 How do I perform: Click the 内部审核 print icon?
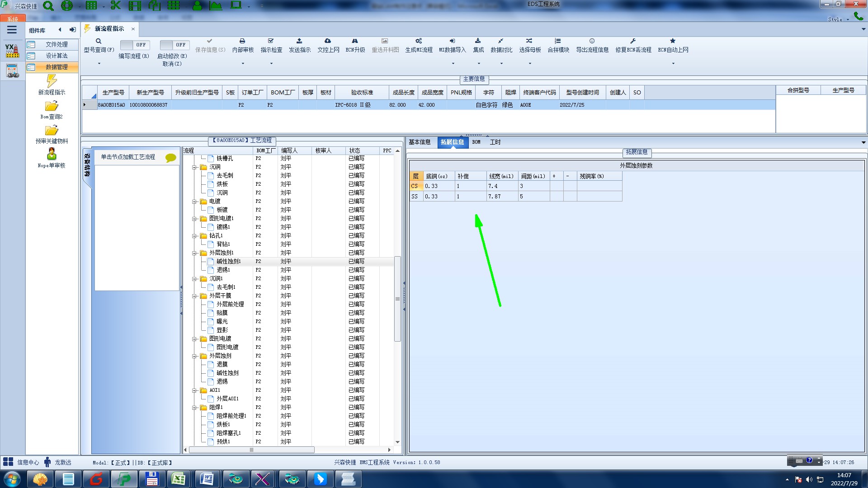click(x=242, y=41)
